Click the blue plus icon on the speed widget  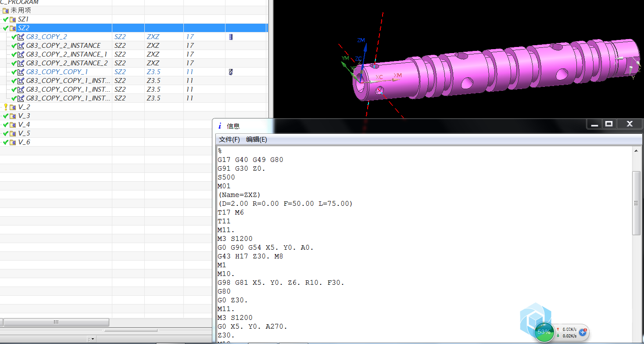point(583,332)
